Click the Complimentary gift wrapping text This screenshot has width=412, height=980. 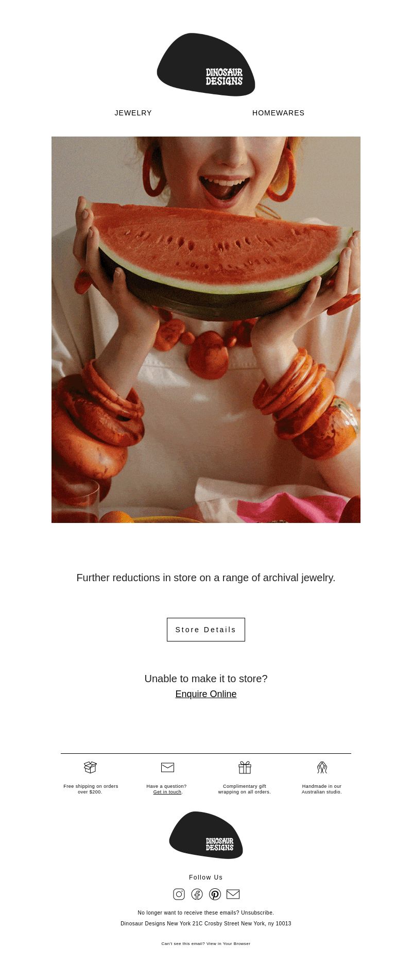coord(245,789)
